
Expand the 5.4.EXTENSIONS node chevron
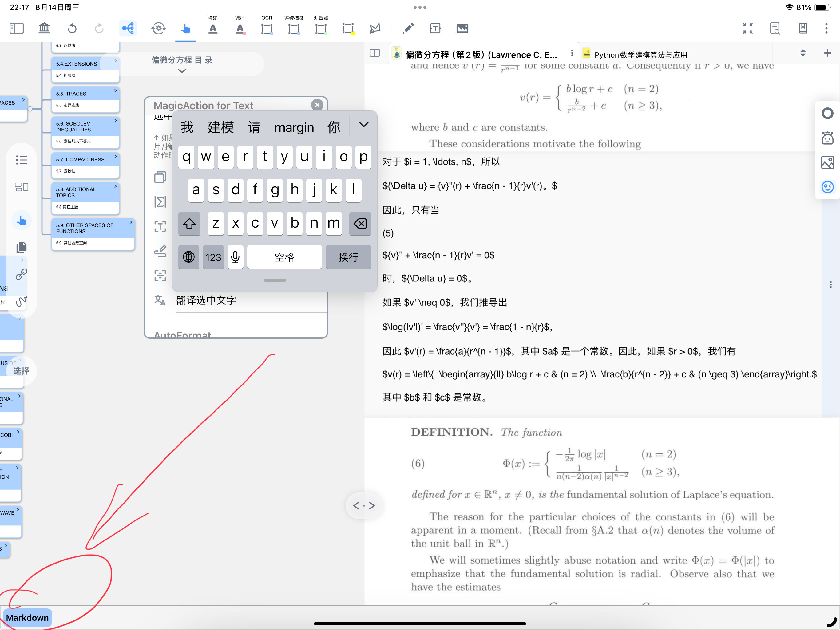[x=115, y=61]
